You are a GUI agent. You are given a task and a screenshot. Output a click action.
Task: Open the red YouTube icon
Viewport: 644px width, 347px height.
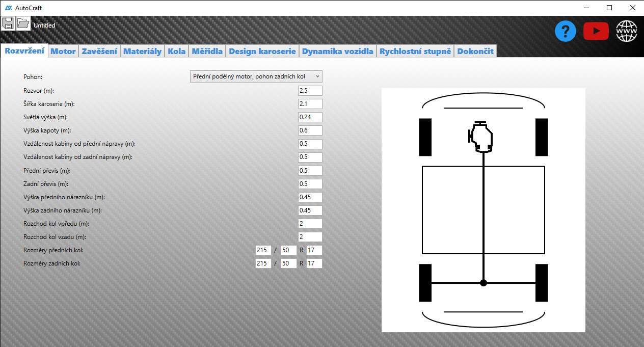point(596,32)
